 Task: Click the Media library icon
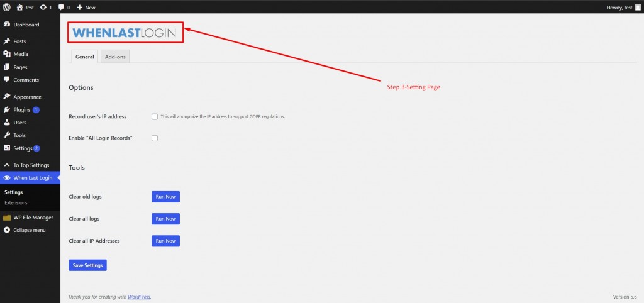pyautogui.click(x=6, y=54)
